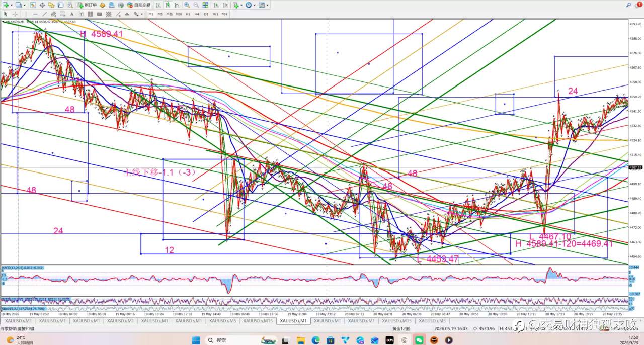This screenshot has height=345, width=644.
Task: Expand the new chart dropdown arrow
Action: coord(12,5)
